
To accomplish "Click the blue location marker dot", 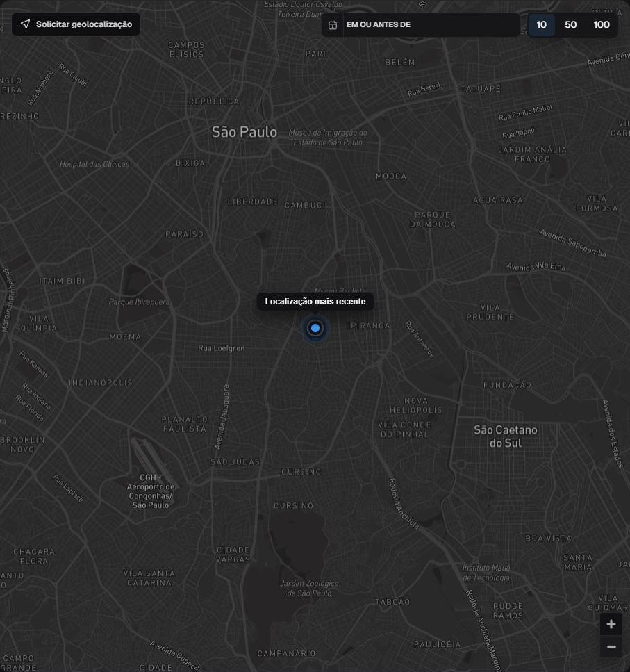I will pos(315,328).
